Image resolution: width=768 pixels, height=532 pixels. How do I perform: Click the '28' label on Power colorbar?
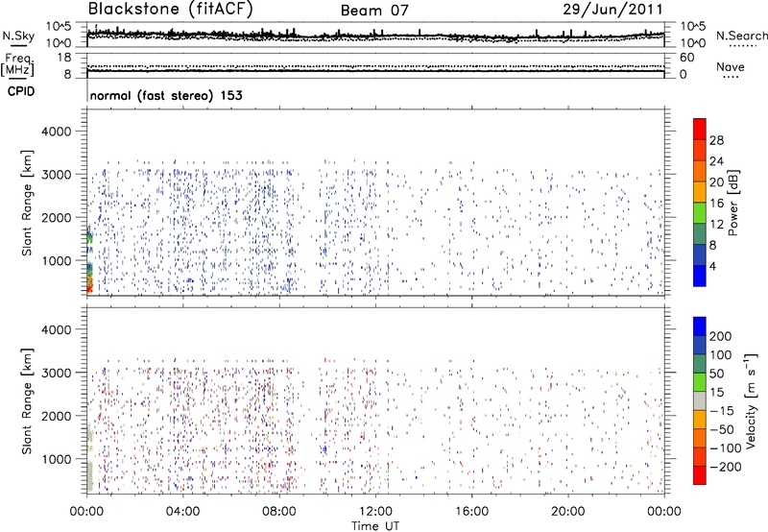(x=716, y=140)
